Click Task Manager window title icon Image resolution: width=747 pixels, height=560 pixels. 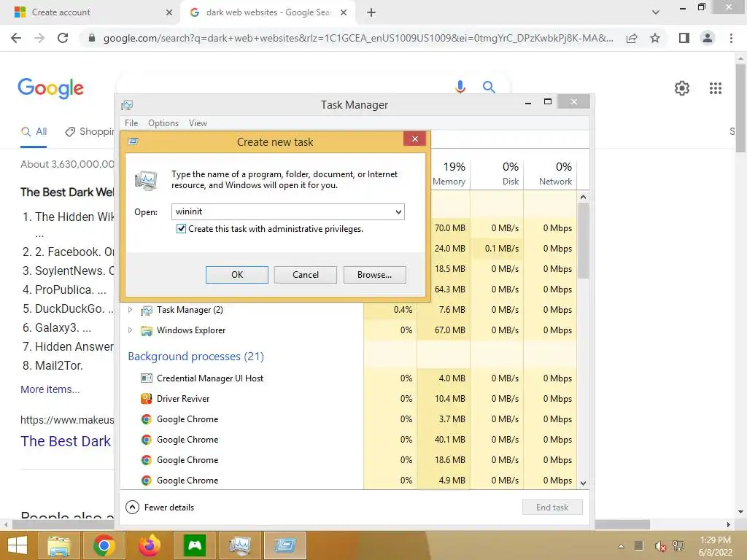[127, 105]
